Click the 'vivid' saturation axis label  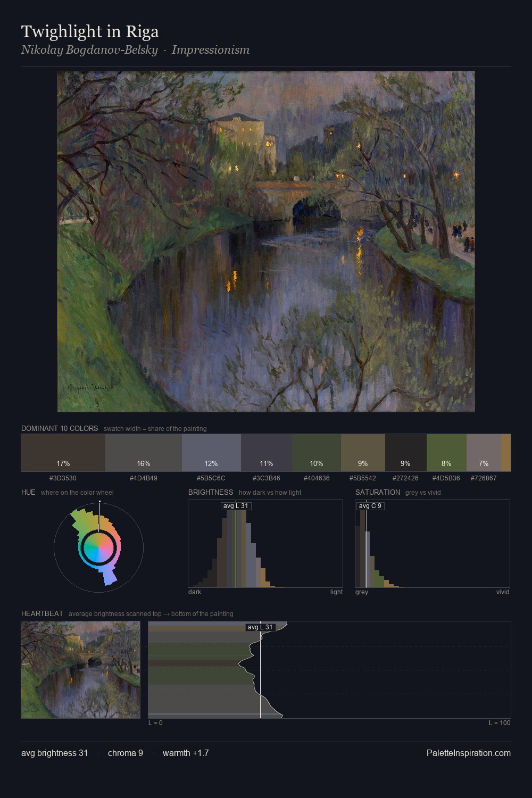[x=503, y=592]
